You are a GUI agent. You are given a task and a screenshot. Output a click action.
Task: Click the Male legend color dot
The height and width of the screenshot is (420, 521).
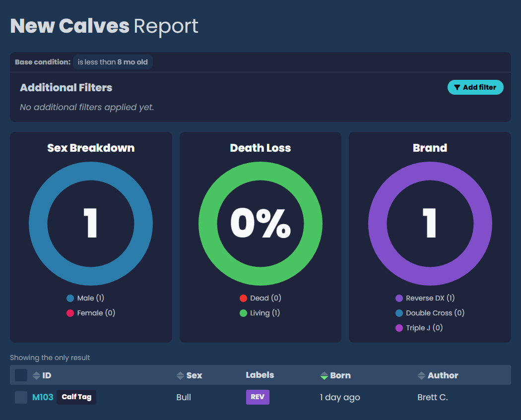click(x=70, y=298)
